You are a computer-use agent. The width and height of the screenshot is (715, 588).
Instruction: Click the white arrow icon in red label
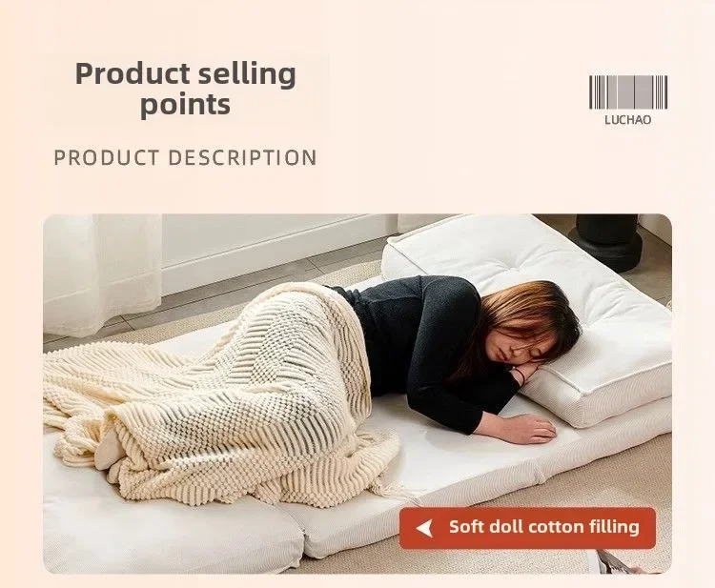point(424,528)
